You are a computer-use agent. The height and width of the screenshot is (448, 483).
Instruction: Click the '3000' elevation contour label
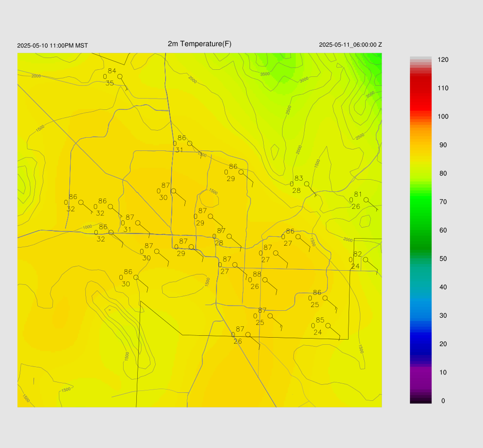(x=304, y=80)
